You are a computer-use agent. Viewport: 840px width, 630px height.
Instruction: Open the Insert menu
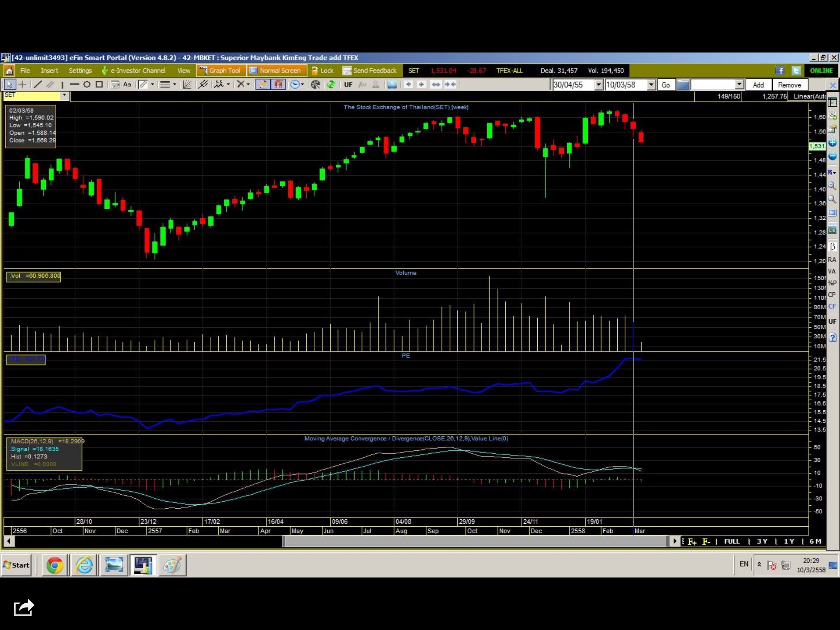pyautogui.click(x=49, y=71)
